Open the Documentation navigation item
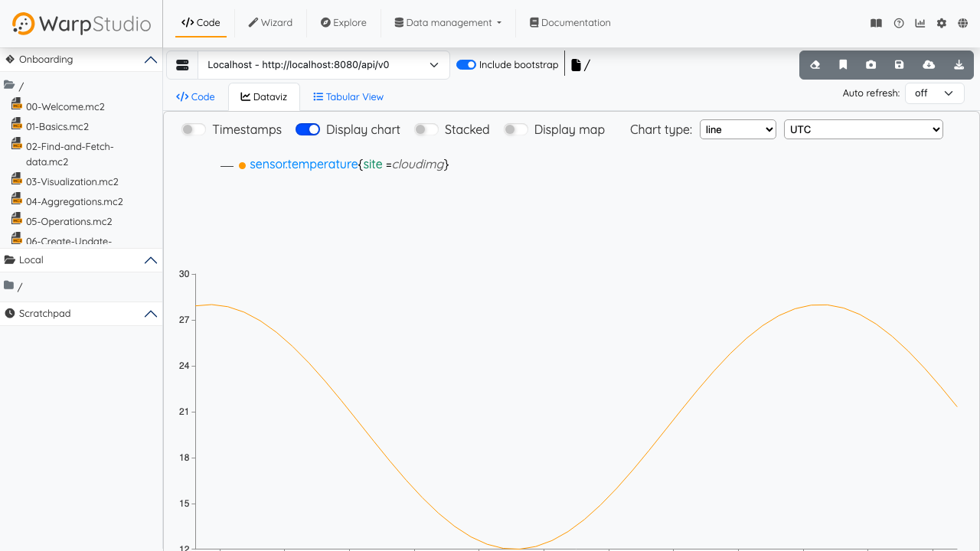Viewport: 980px width, 551px height. tap(570, 23)
